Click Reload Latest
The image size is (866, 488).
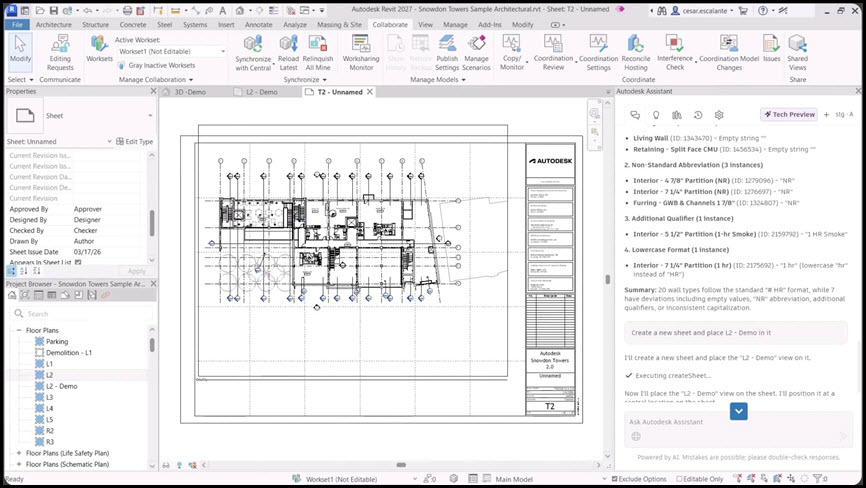288,53
